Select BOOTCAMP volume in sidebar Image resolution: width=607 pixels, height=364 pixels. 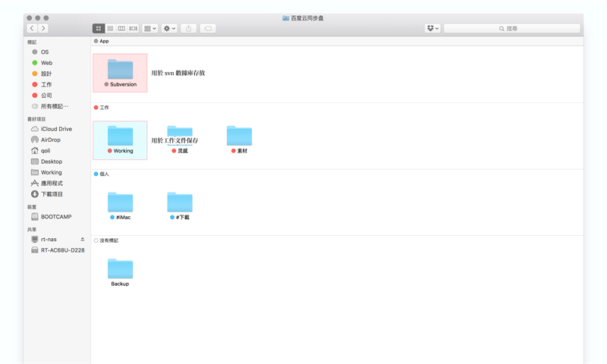coord(55,217)
